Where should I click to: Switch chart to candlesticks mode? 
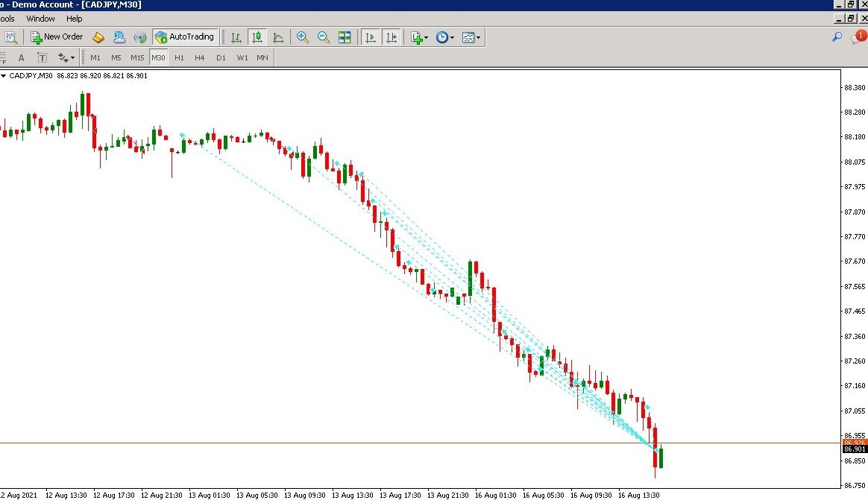click(257, 37)
